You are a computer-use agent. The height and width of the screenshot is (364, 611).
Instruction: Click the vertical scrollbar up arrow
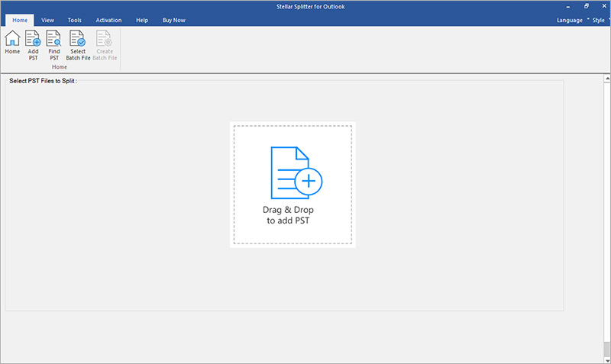pos(606,79)
